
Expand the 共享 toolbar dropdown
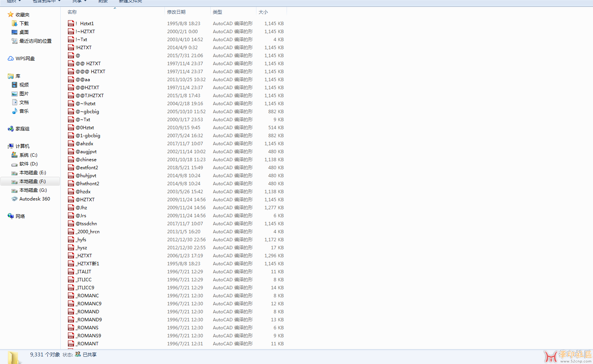(x=79, y=2)
